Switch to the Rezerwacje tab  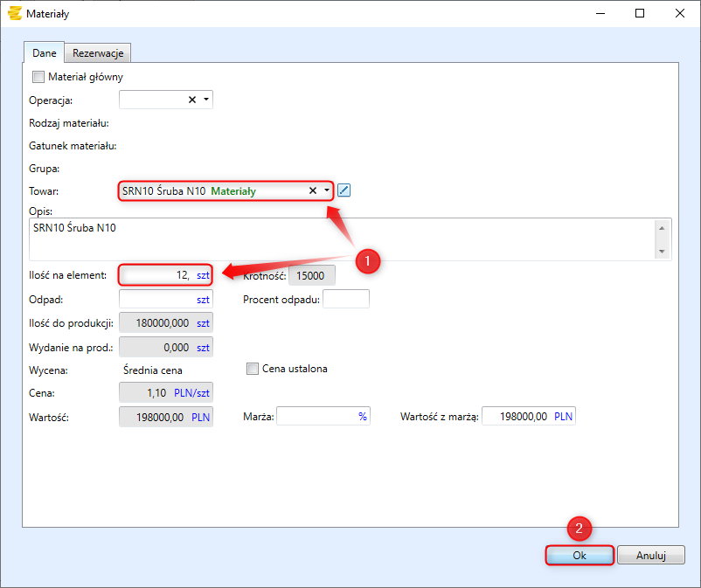[101, 53]
